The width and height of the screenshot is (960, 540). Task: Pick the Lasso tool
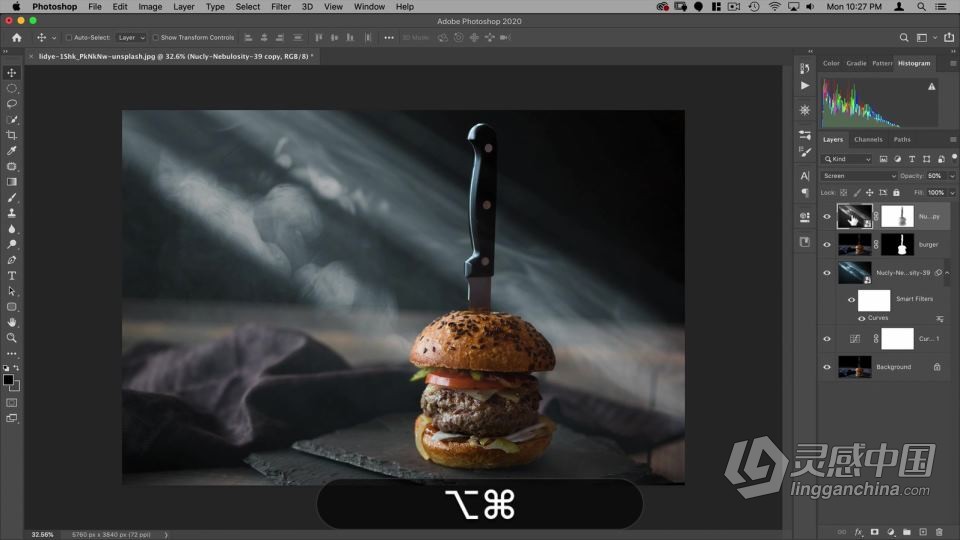pos(12,104)
